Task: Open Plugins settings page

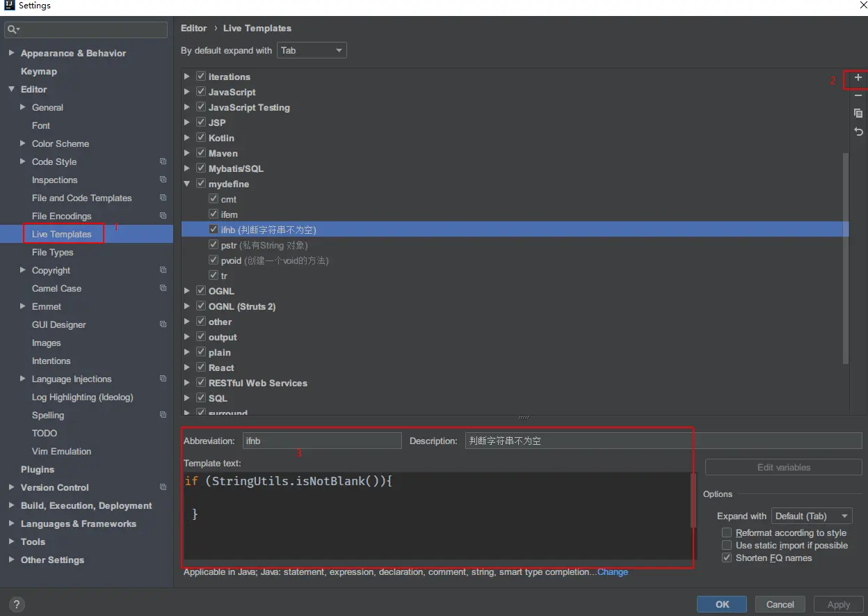Action: (38, 469)
